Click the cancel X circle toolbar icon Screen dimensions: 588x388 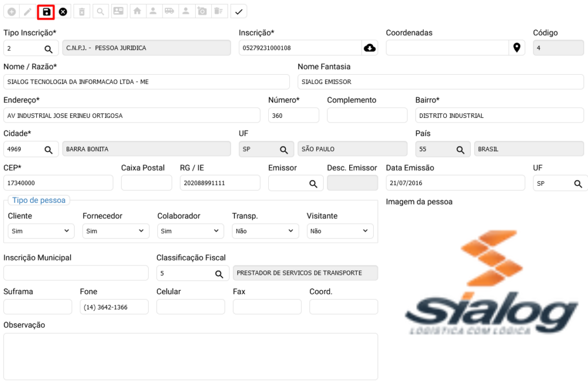pos(63,11)
